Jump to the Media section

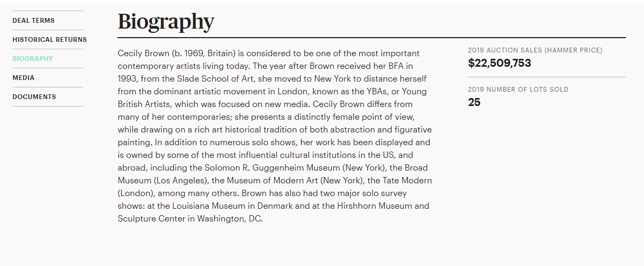pyautogui.click(x=24, y=78)
